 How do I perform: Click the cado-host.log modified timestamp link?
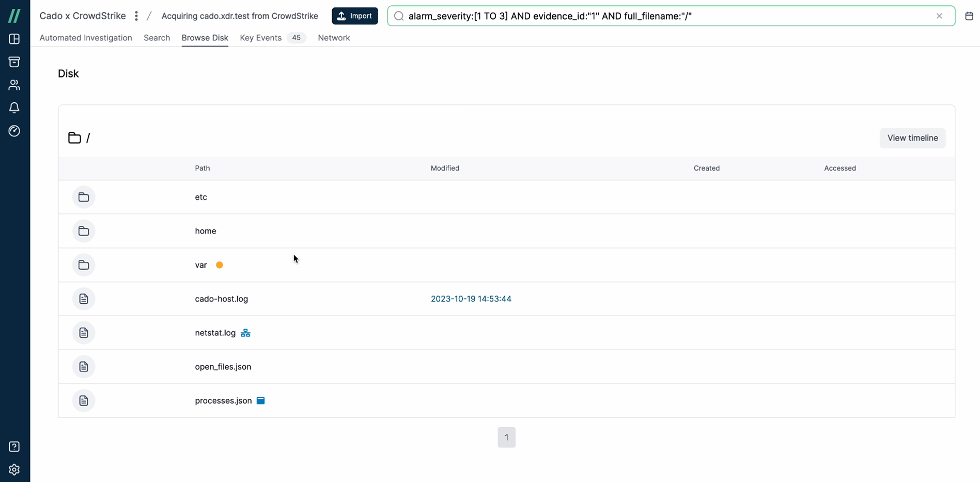[471, 299]
